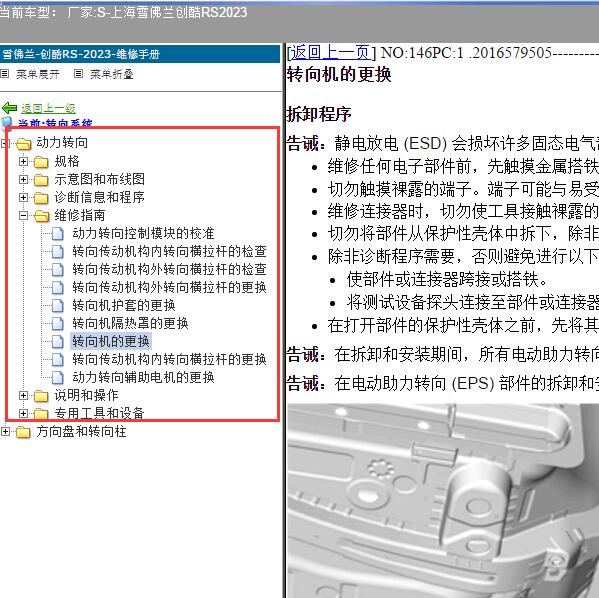599x598 pixels.
Task: Click the 菜单折叠 list icon
Action: 78,74
